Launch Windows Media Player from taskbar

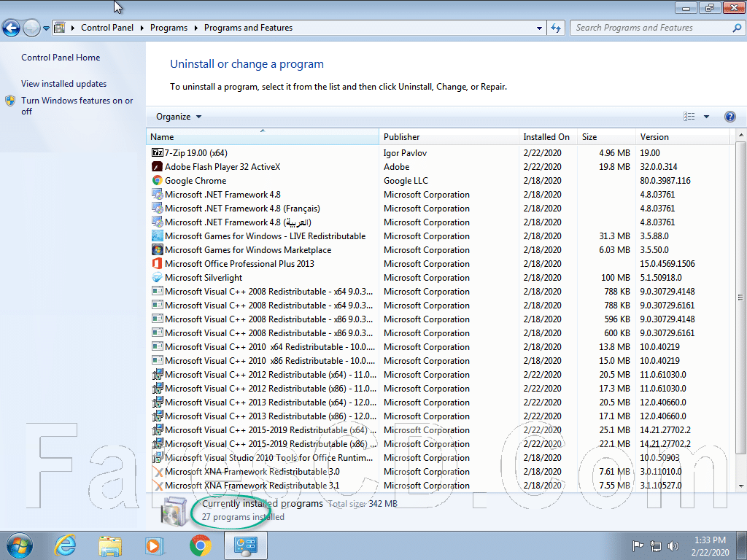(155, 545)
